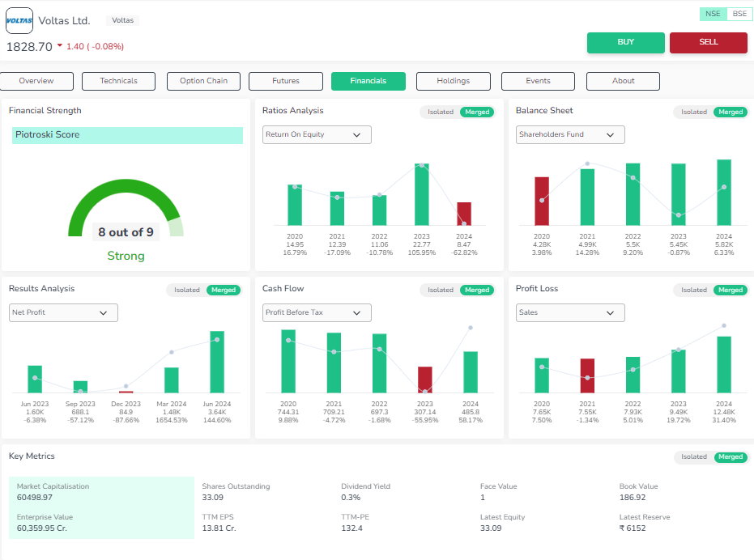Click the Latest Equity value 33.09

(491, 528)
